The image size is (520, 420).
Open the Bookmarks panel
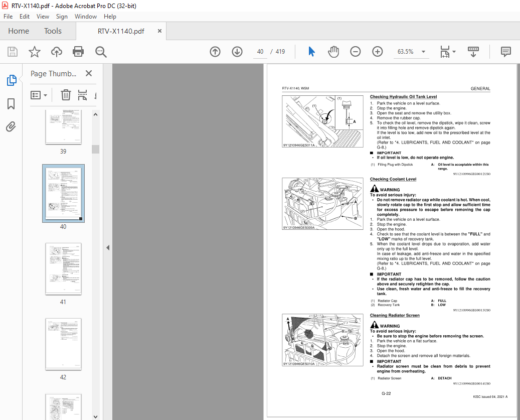11,103
